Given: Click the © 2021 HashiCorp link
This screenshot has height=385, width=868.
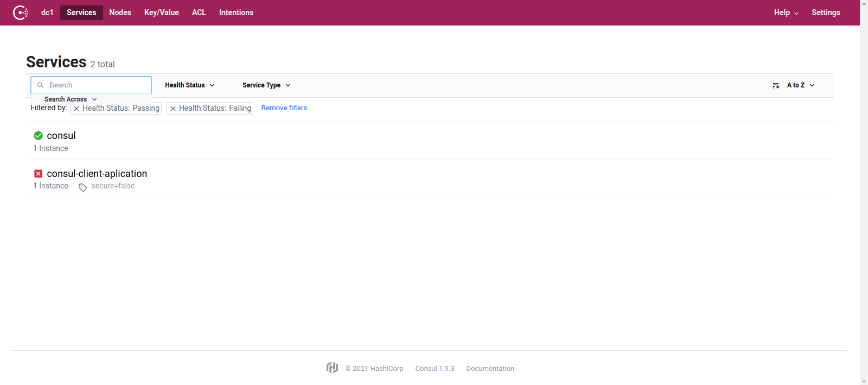Looking at the screenshot, I should (374, 368).
